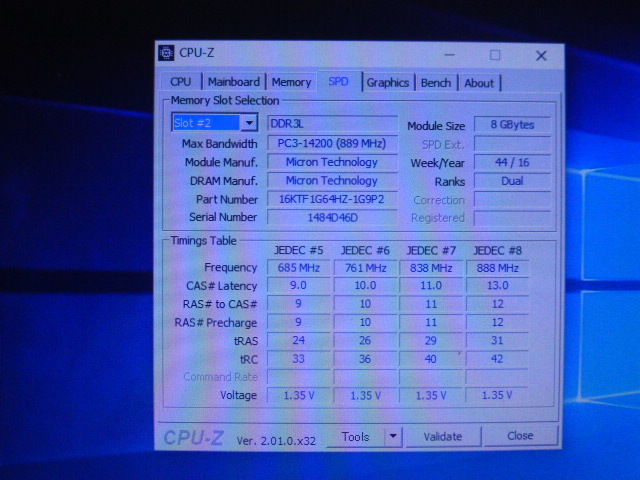Open the Bench tab
640x480 pixels.
436,83
